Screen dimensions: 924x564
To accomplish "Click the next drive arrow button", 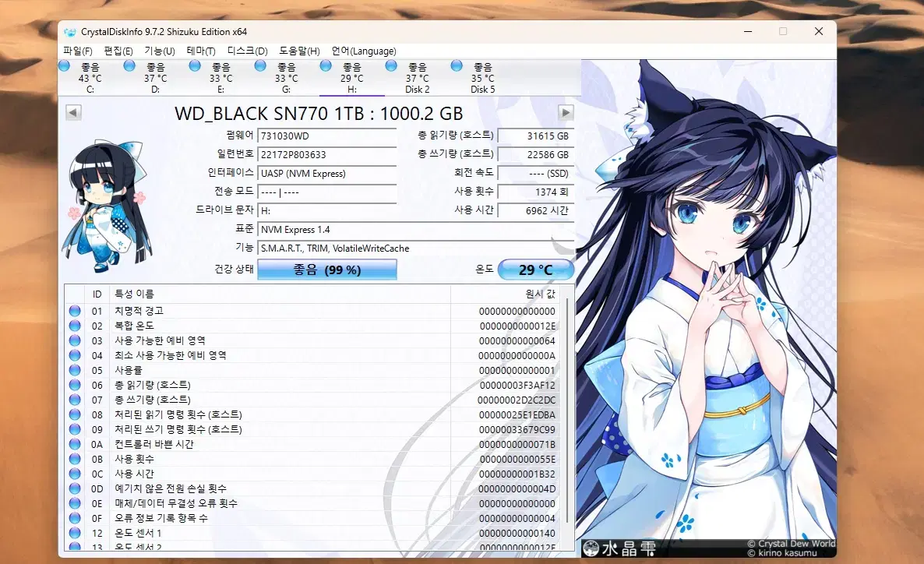I will (566, 112).
